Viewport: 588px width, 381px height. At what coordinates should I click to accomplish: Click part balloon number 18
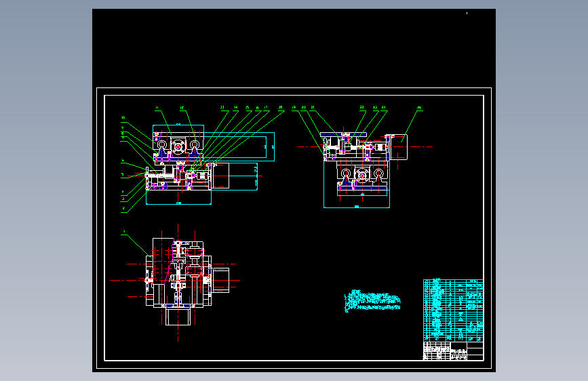click(x=281, y=108)
